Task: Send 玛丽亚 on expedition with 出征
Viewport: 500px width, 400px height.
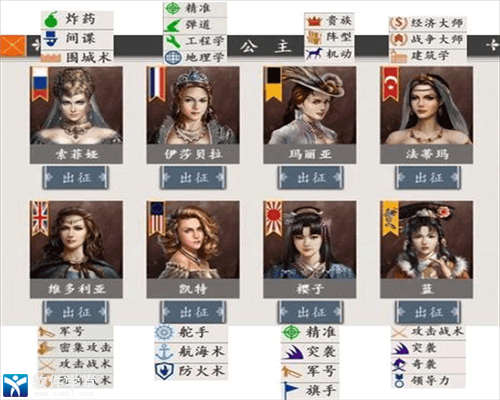Action: point(310,178)
